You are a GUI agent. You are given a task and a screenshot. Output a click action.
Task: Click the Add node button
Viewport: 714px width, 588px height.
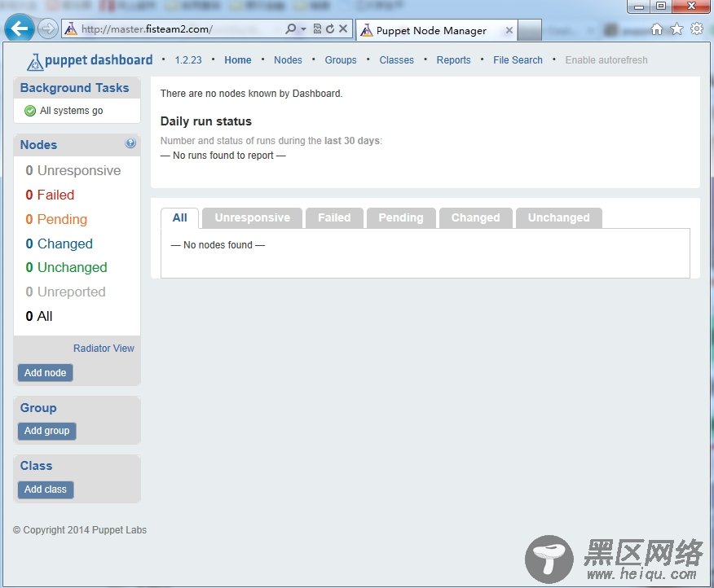[45, 373]
